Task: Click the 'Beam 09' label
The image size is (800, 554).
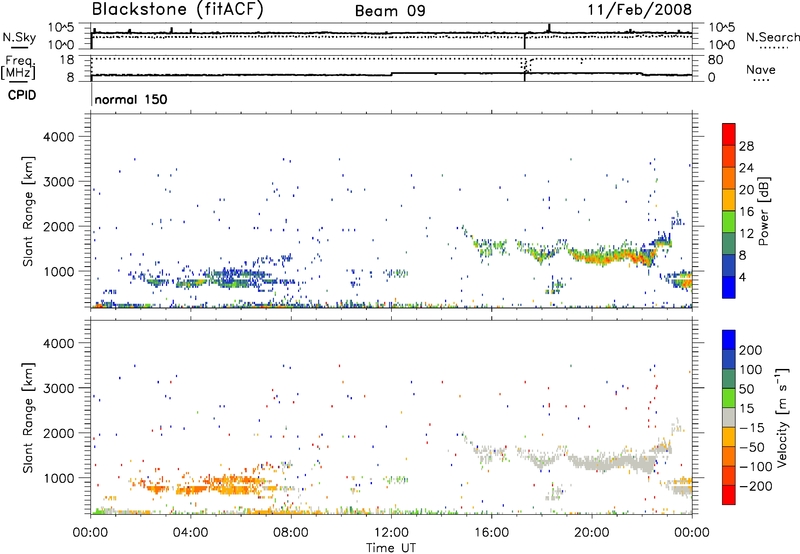Action: tap(390, 11)
